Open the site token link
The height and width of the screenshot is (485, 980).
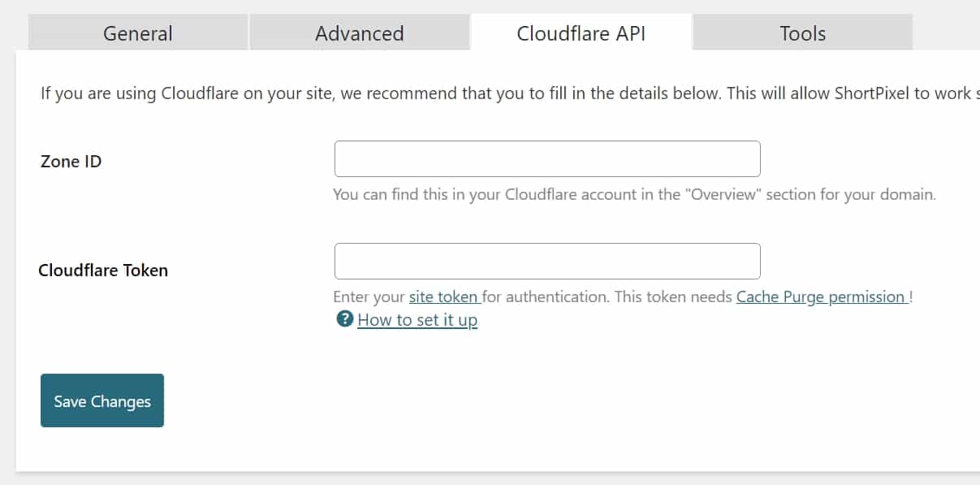[x=443, y=297]
